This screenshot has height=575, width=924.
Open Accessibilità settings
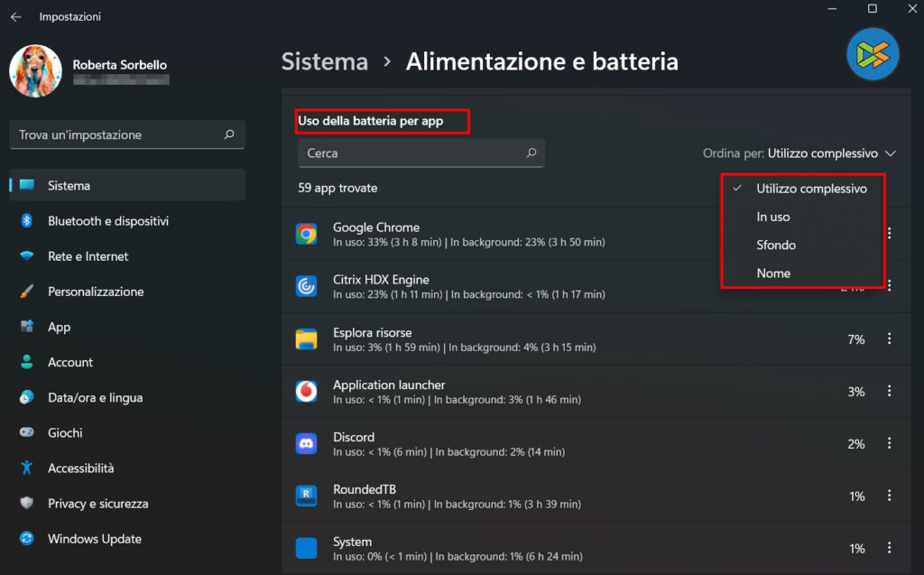click(x=80, y=468)
